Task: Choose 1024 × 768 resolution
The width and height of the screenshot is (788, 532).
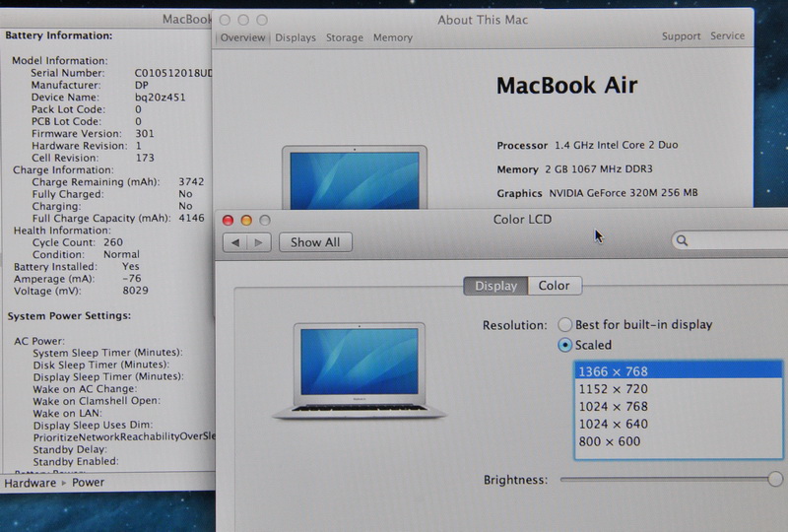Action: point(678,406)
